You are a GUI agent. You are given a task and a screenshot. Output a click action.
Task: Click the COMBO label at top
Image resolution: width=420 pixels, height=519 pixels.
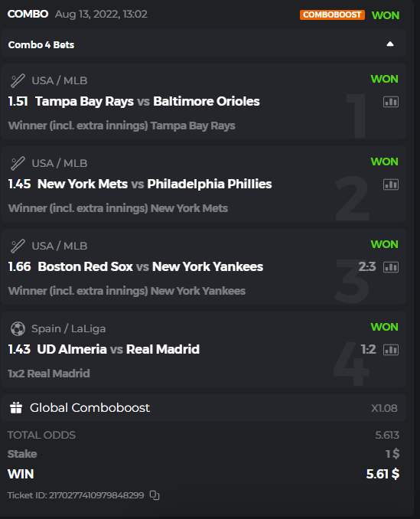tap(28, 14)
